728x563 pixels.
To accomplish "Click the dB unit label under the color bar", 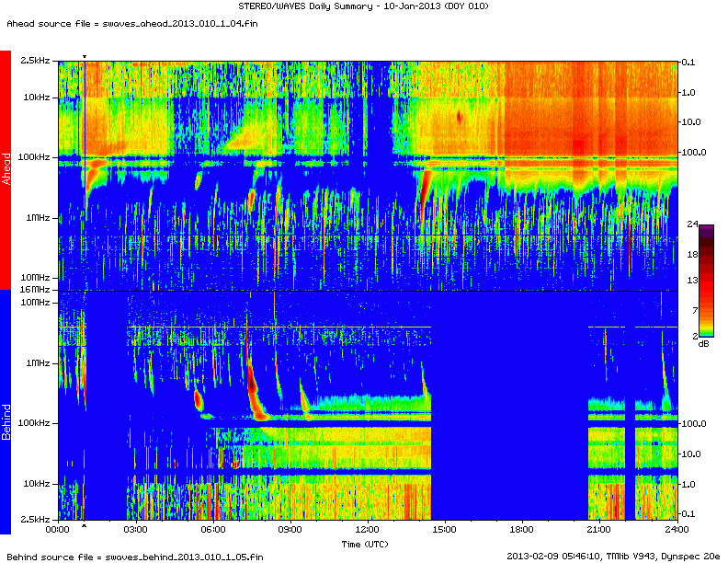I will click(703, 343).
